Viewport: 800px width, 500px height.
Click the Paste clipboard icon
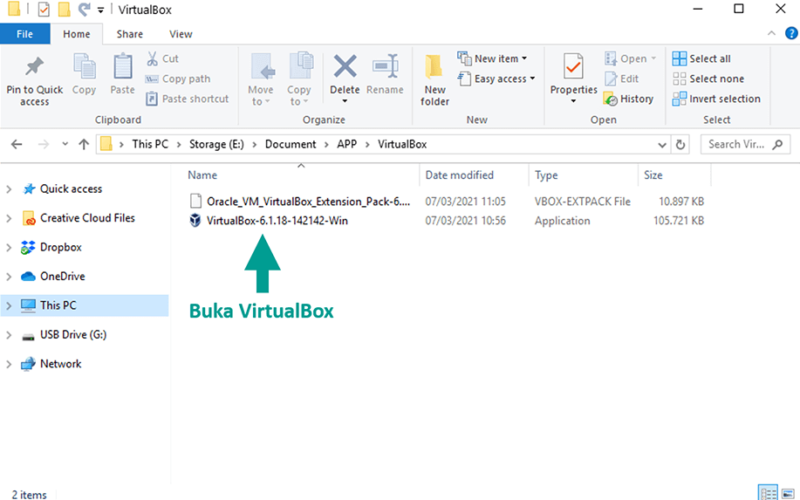pos(122,66)
